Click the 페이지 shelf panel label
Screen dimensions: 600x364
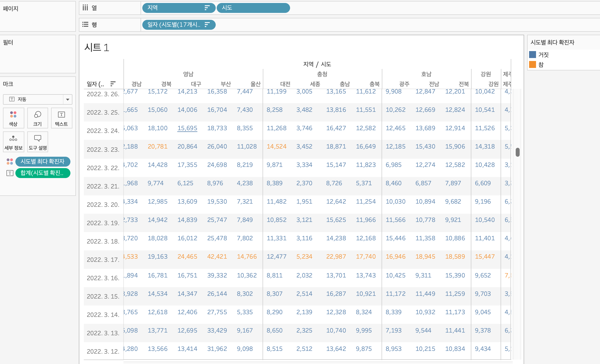[11, 9]
